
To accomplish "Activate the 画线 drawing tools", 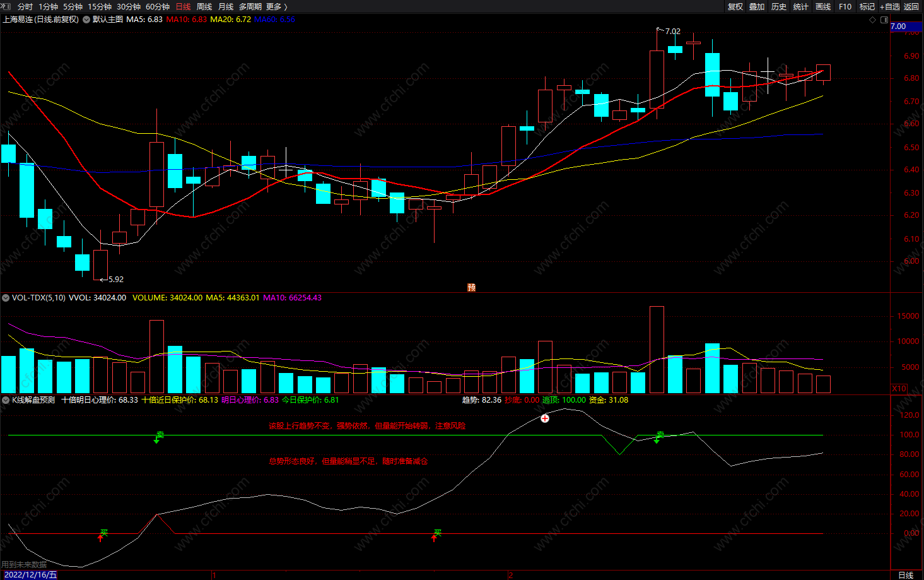I will tap(823, 6).
